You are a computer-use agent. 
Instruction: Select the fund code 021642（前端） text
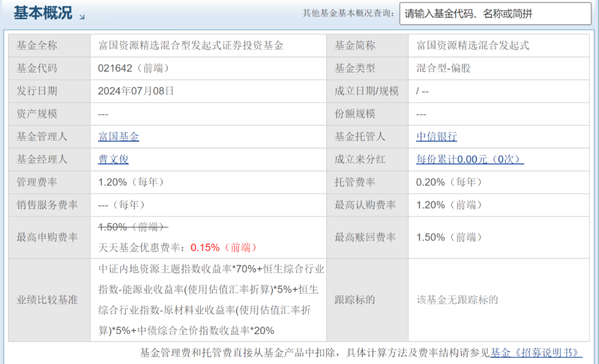pos(134,68)
